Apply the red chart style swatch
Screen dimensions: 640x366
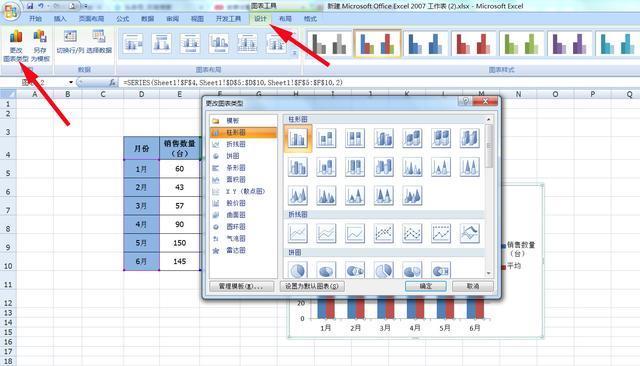click(473, 44)
